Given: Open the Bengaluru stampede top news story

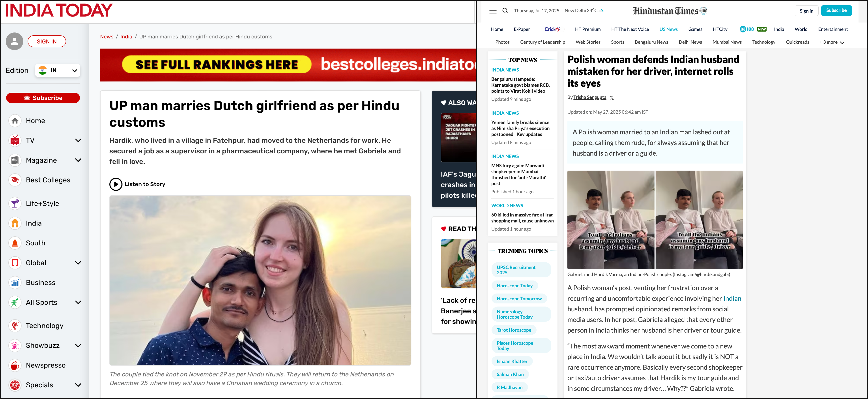Looking at the screenshot, I should point(520,85).
